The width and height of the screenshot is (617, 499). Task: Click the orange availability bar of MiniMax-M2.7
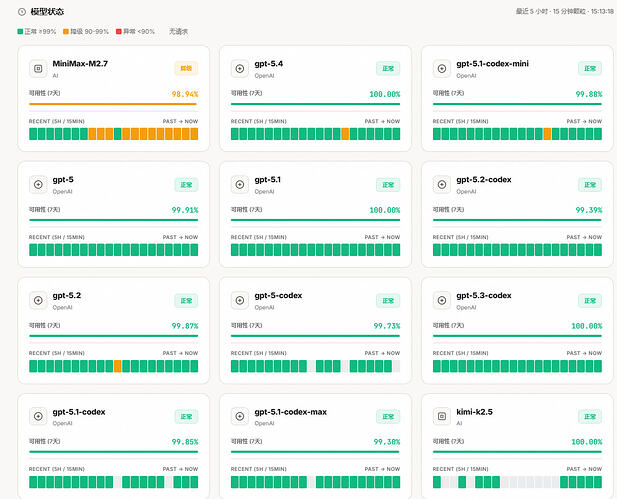(113, 104)
